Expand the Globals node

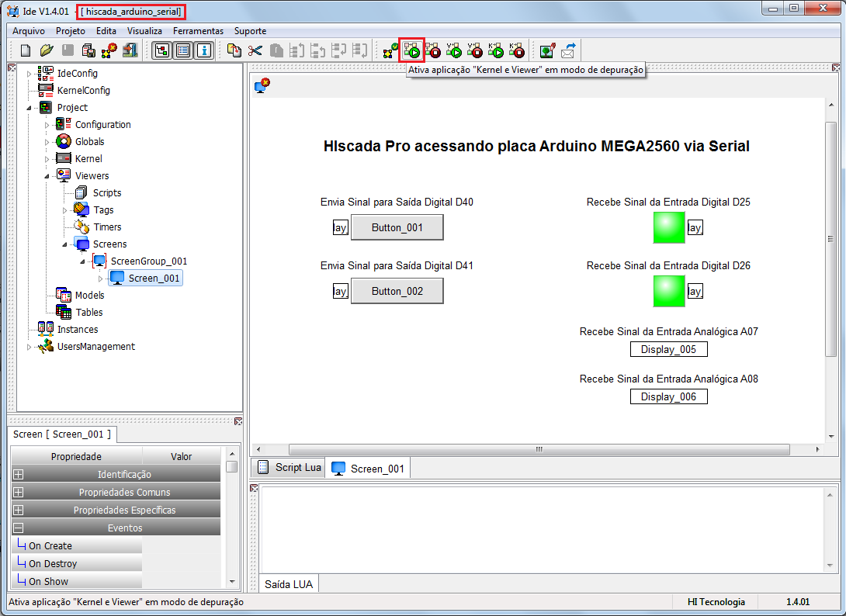point(47,142)
